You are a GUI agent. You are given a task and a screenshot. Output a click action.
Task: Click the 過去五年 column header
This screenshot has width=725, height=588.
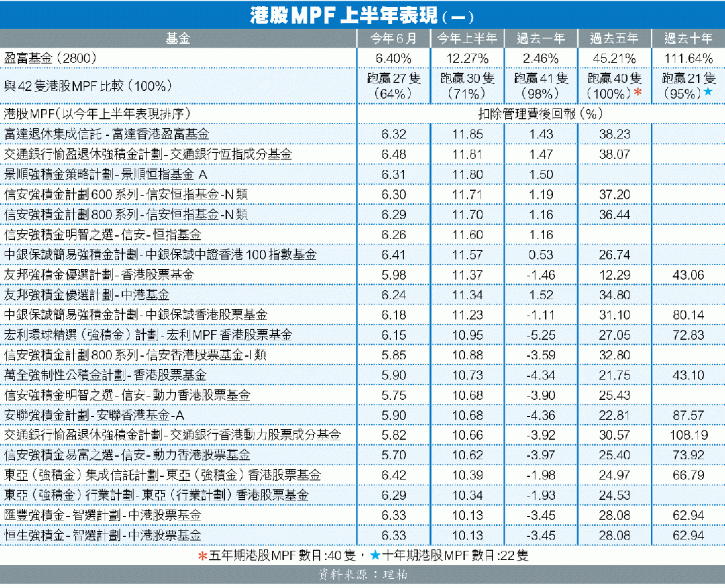(615, 39)
